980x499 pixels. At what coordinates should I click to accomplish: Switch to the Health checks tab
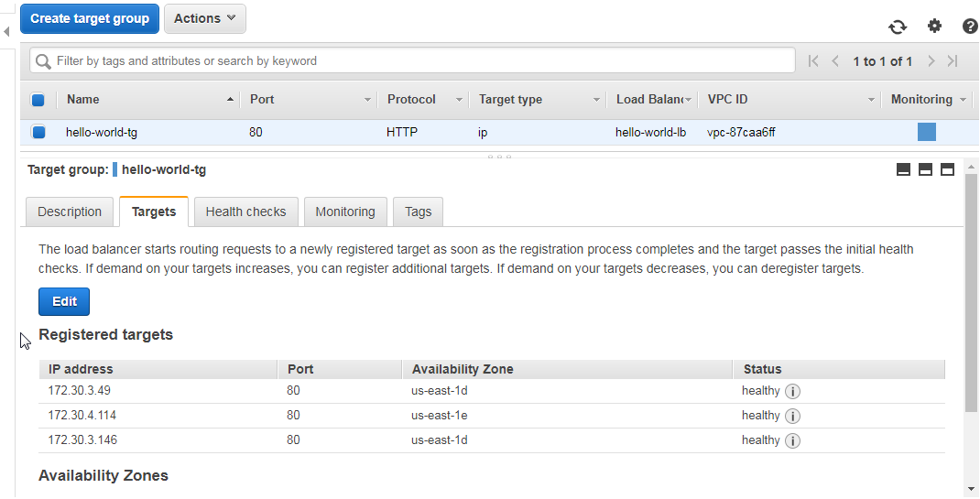(245, 212)
